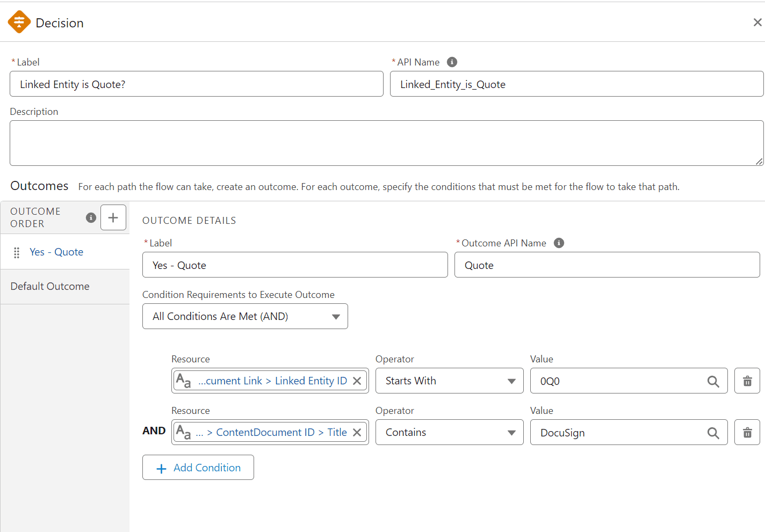Open the search lookup in the 0Q0 value field
The image size is (765, 532).
pyautogui.click(x=713, y=381)
